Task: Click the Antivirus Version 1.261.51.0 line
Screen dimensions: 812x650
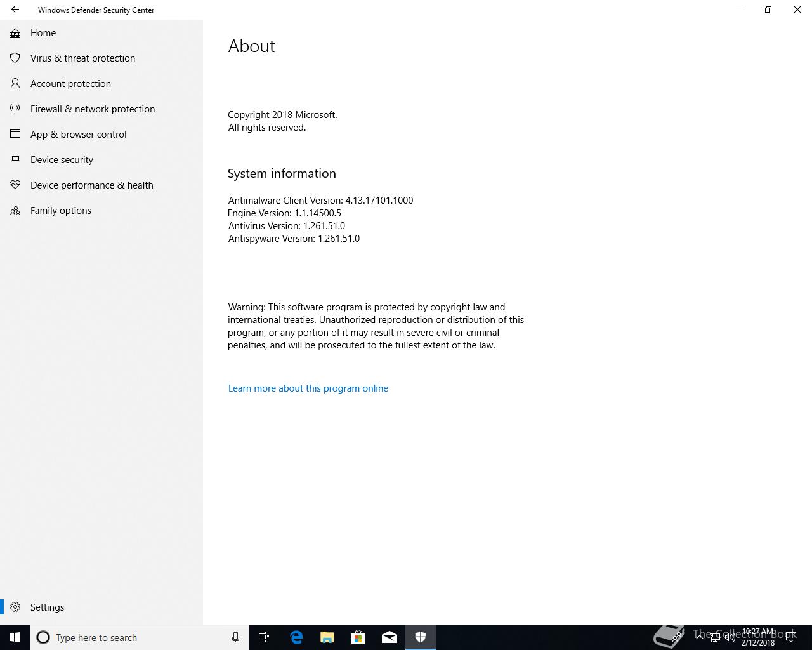Action: tap(287, 226)
